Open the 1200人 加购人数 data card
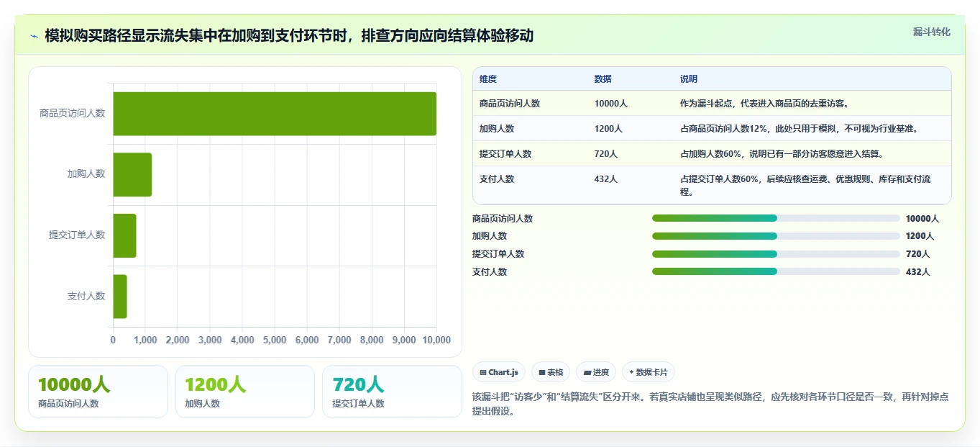The width and height of the screenshot is (980, 447). coord(245,392)
